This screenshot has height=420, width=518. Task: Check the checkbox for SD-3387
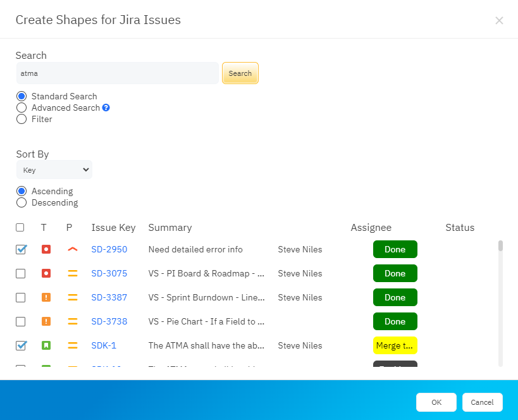[21, 297]
